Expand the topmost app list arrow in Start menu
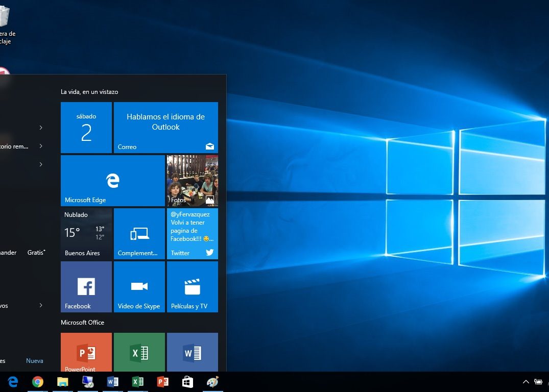The image size is (549, 392). (41, 127)
